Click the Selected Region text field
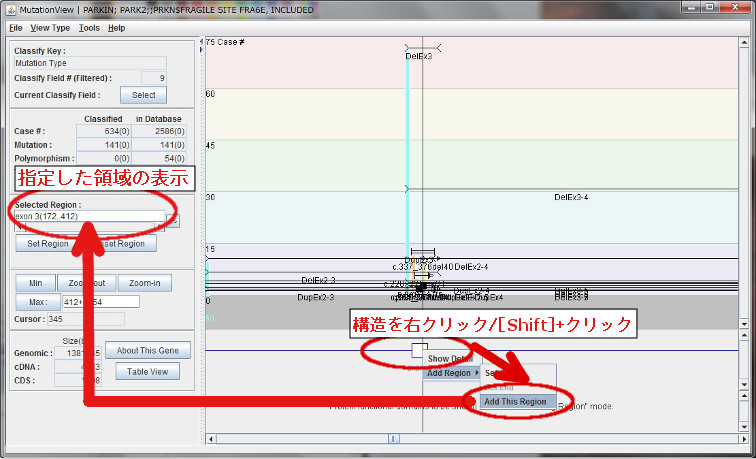Image resolution: width=756 pixels, height=459 pixels. [90, 216]
